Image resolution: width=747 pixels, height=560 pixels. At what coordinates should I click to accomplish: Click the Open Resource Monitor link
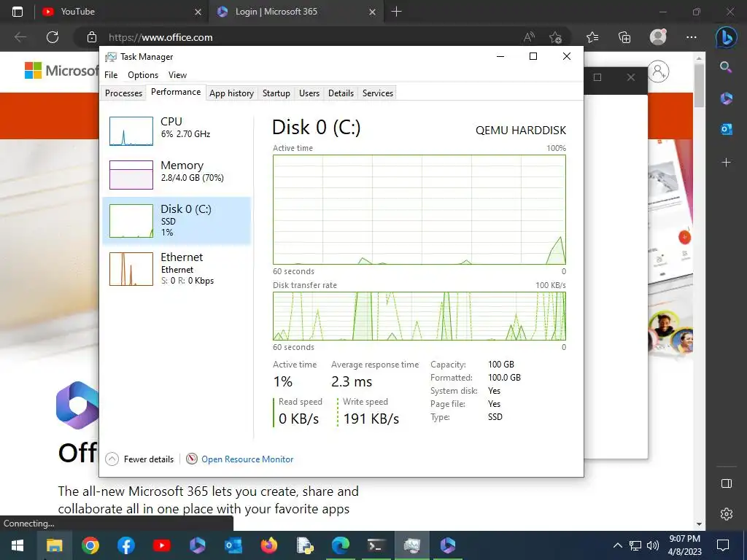[x=247, y=459]
